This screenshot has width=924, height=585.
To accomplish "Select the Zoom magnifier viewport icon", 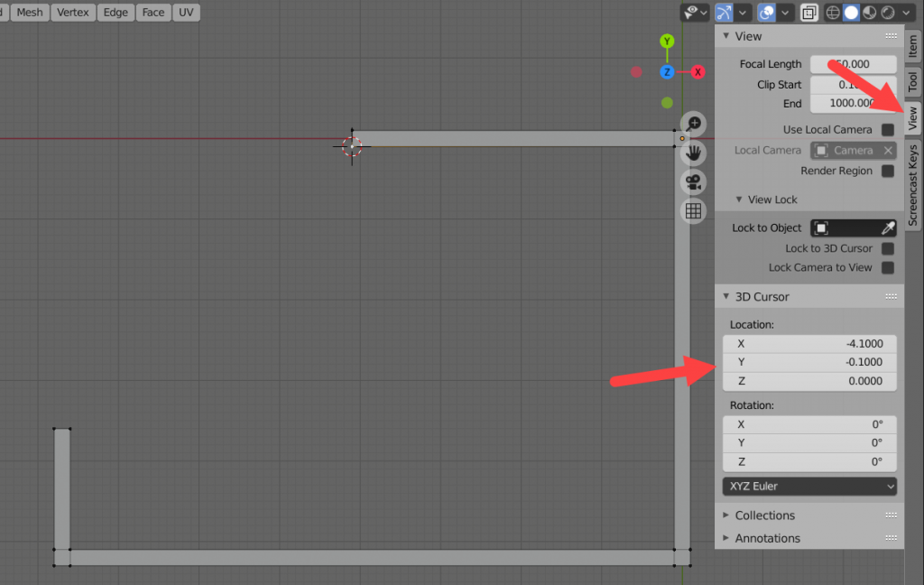I will (692, 124).
